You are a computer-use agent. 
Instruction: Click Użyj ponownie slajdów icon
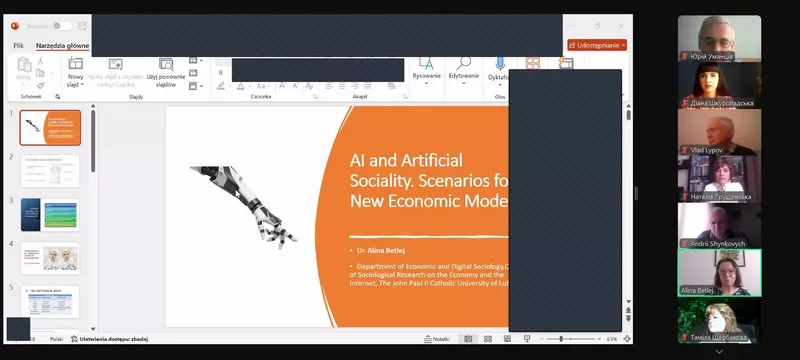(166, 64)
